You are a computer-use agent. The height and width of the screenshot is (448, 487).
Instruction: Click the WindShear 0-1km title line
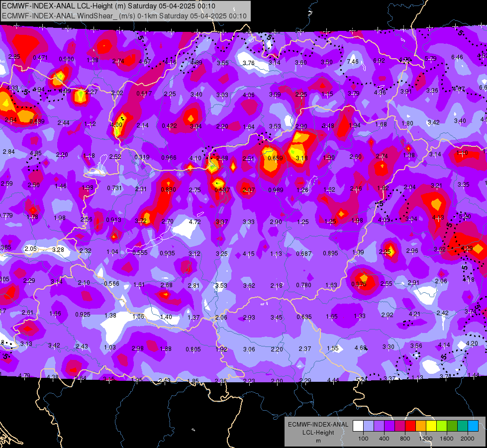(124, 16)
